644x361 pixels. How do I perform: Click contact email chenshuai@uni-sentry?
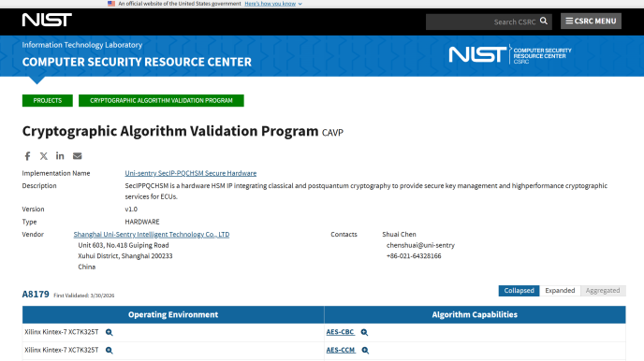[x=420, y=245]
